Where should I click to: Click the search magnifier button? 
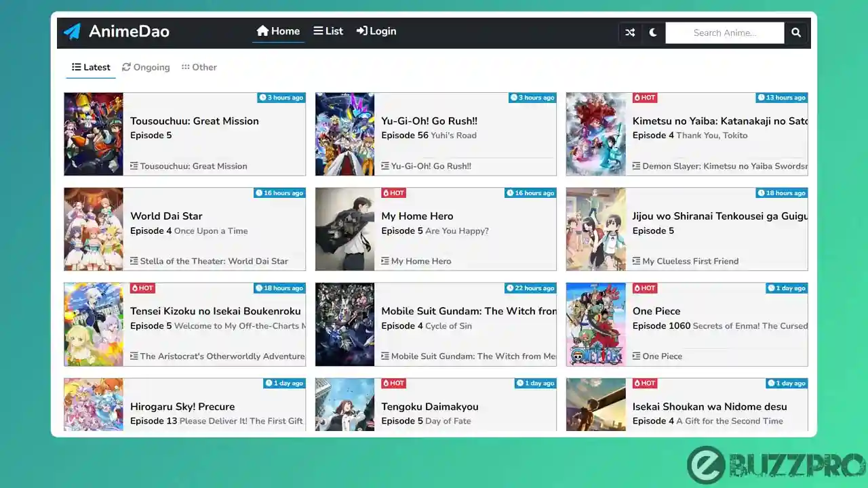(x=796, y=33)
